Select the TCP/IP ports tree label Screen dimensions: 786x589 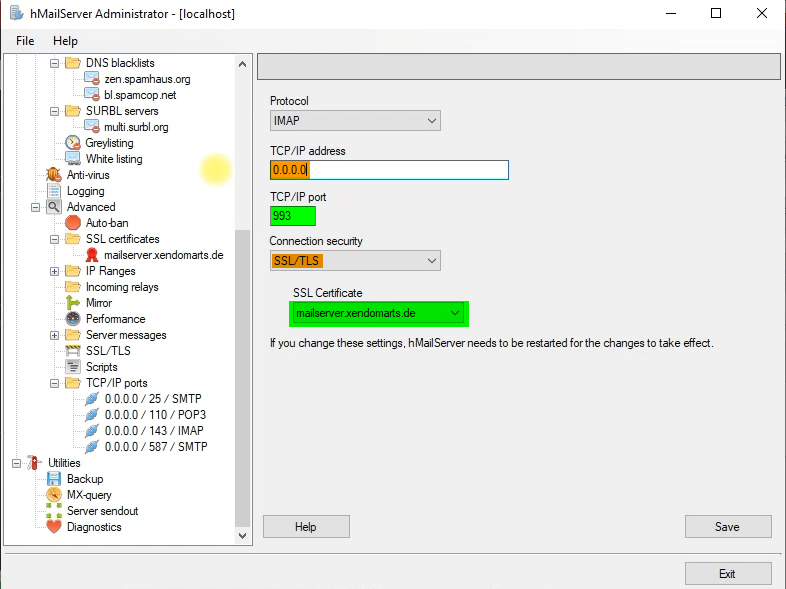pos(116,383)
